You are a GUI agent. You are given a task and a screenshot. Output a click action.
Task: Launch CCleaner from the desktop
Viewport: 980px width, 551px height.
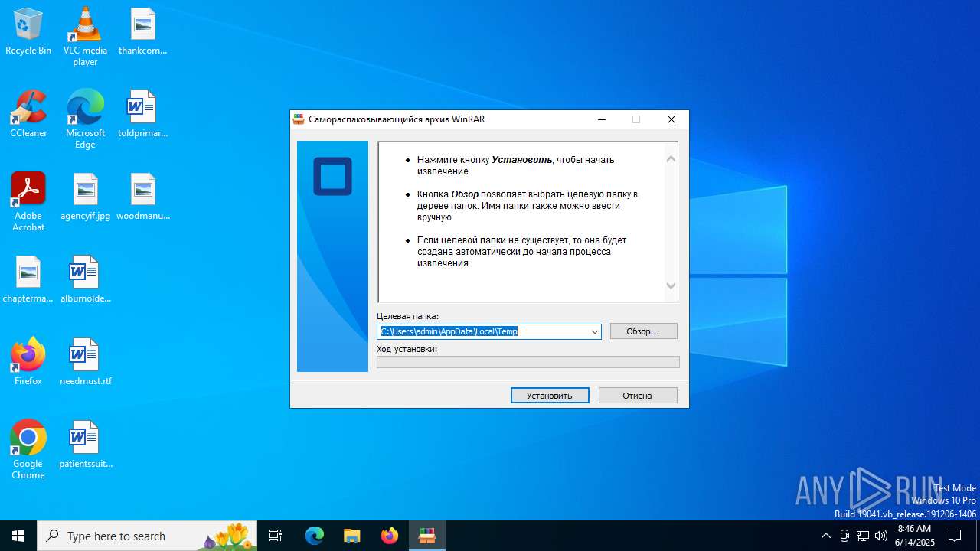point(28,114)
